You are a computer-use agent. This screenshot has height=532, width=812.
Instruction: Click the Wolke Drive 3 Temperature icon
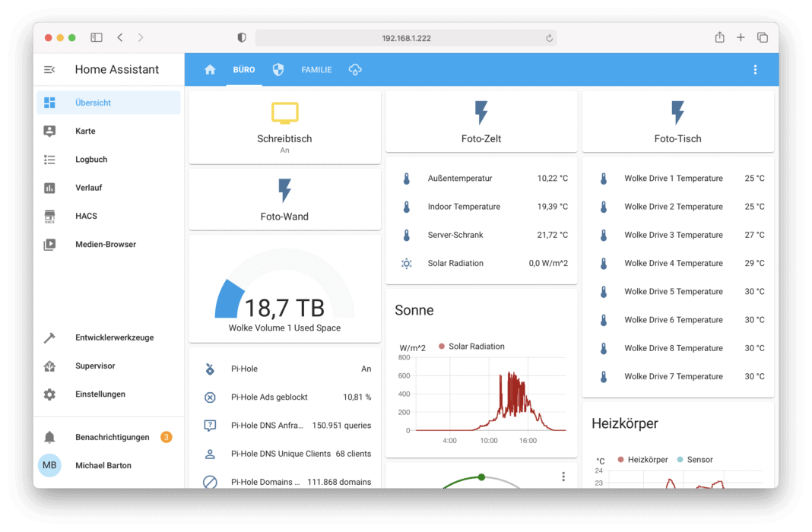[604, 235]
